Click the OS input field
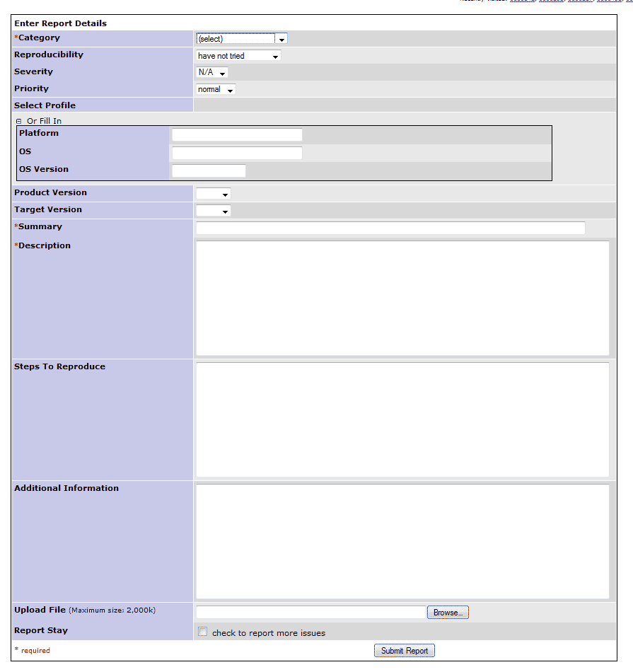 (x=237, y=153)
